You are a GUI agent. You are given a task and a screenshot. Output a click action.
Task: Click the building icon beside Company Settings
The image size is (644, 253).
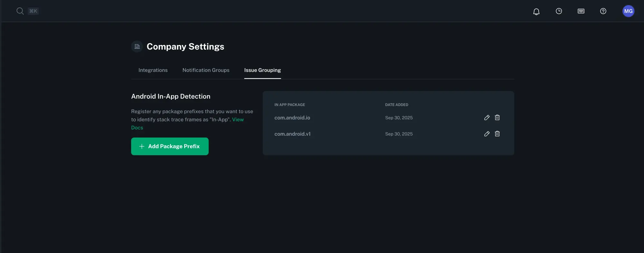[137, 47]
